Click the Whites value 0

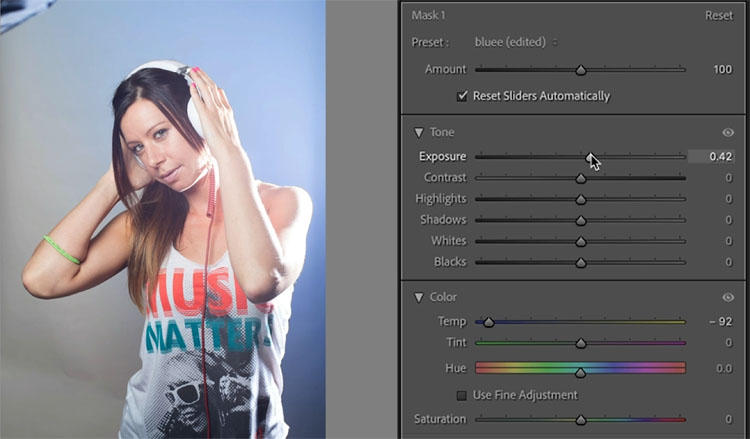[728, 241]
